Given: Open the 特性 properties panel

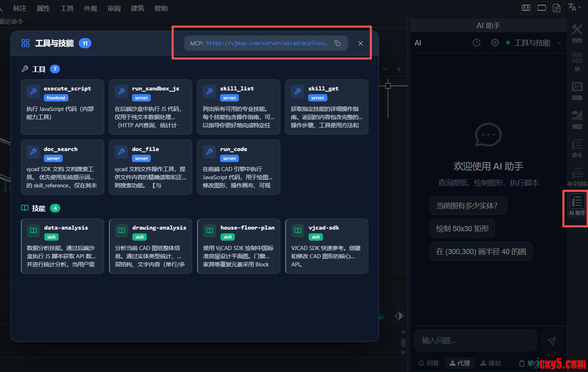Looking at the screenshot, I should point(577,33).
